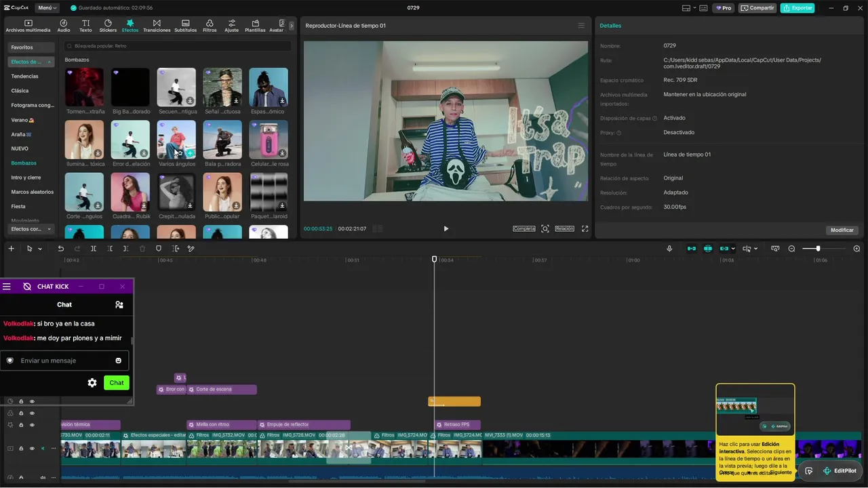Click the zoom in timeline icon
The image size is (868, 488).
point(856,249)
